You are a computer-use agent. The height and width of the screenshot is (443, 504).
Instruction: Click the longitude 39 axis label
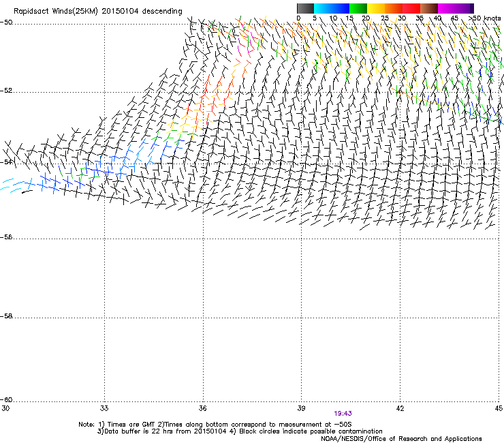coord(301,408)
